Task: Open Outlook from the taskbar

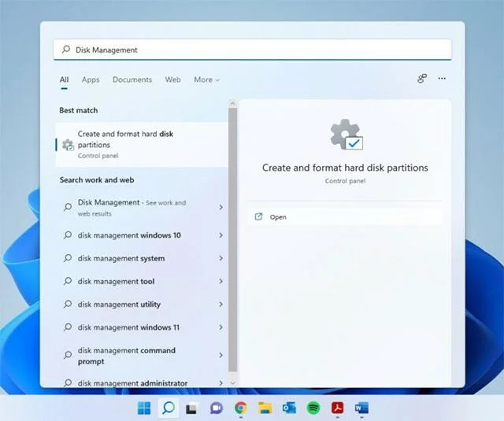Action: [289, 408]
